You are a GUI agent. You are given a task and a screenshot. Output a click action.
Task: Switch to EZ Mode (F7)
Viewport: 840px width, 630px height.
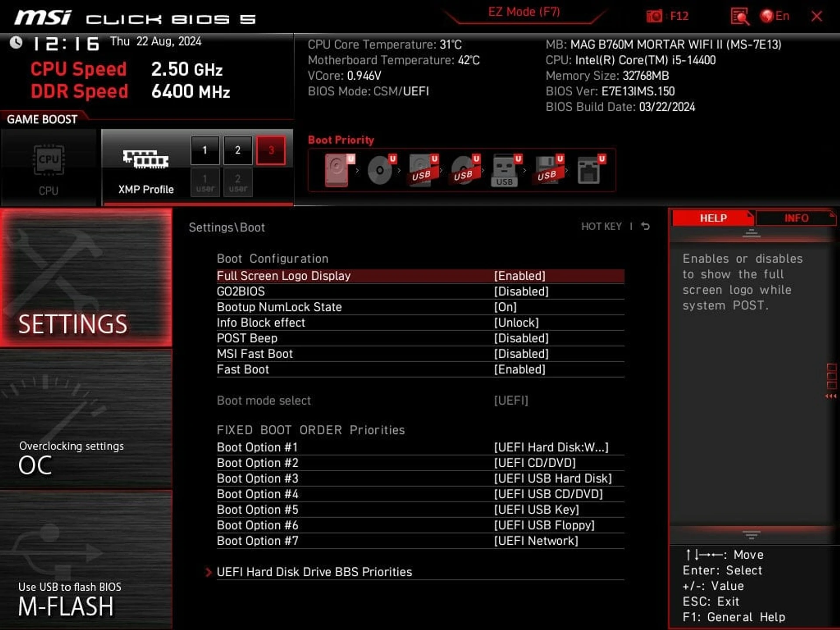pyautogui.click(x=524, y=12)
